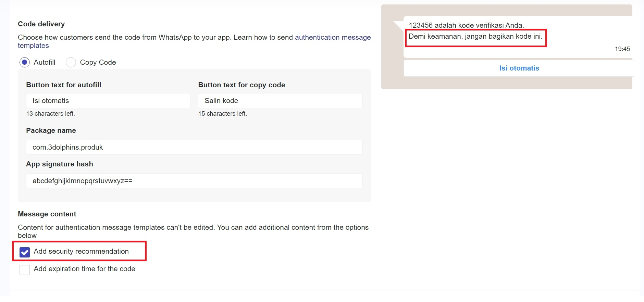Click the 15 characters left hint

(x=222, y=114)
